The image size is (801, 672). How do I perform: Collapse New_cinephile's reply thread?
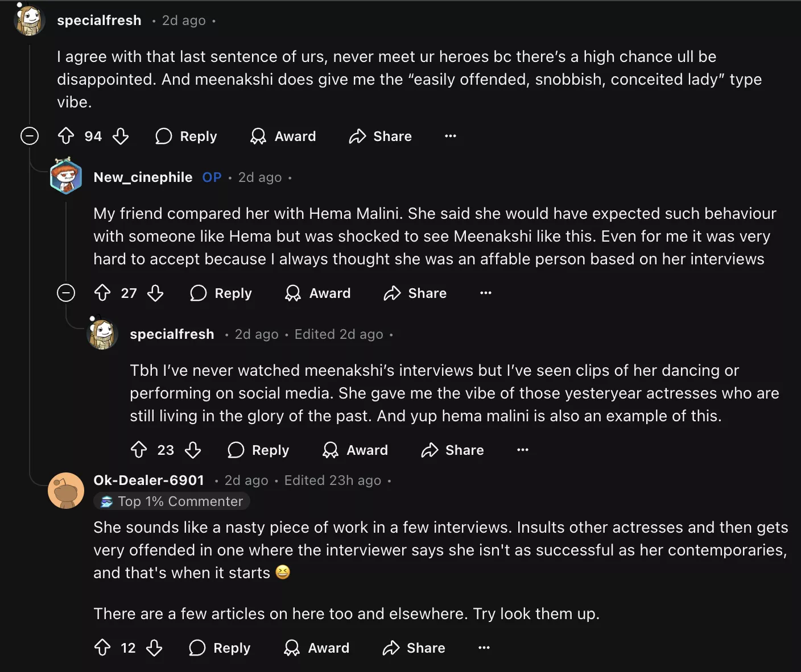pos(66,293)
